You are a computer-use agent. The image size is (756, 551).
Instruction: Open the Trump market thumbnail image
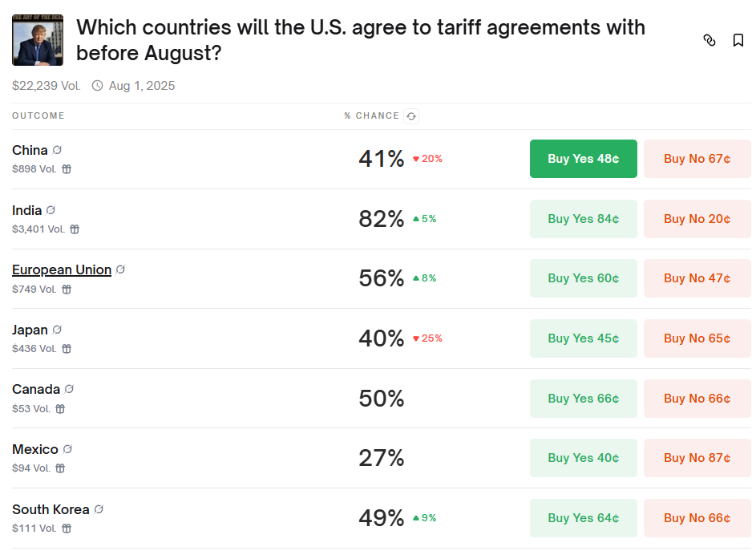(x=38, y=40)
